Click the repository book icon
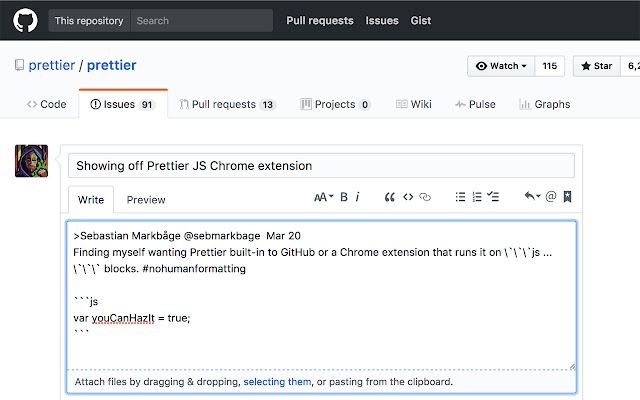The height and width of the screenshot is (400, 640). pos(19,65)
